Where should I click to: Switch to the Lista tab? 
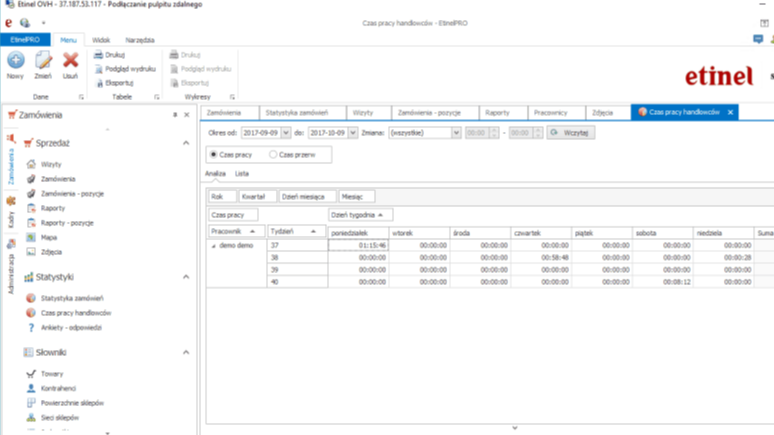click(242, 174)
